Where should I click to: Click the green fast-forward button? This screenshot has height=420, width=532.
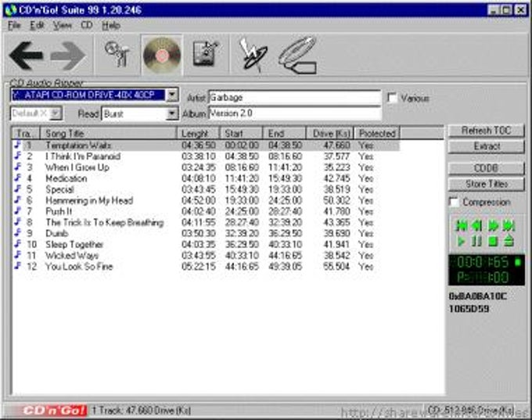493,225
